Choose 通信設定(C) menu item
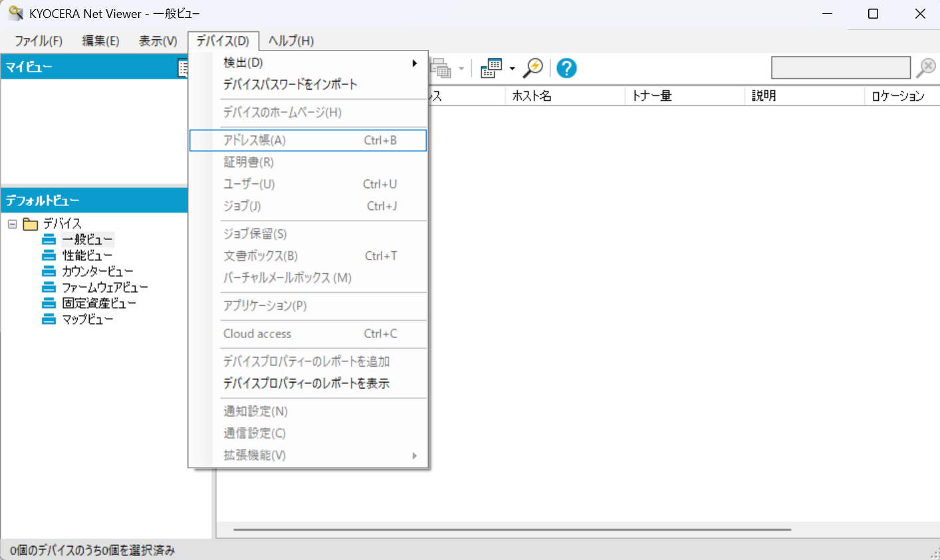This screenshot has height=560, width=940. tap(308, 433)
